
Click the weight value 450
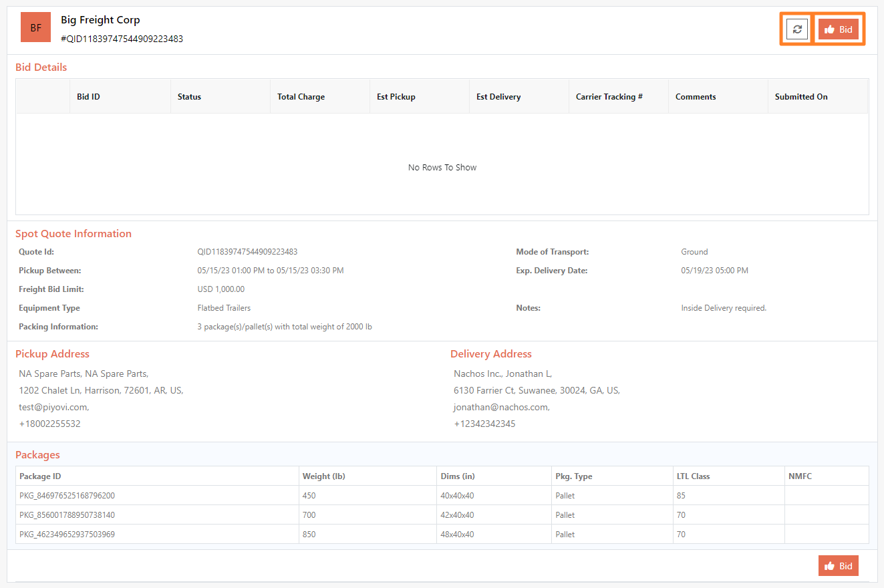point(309,496)
